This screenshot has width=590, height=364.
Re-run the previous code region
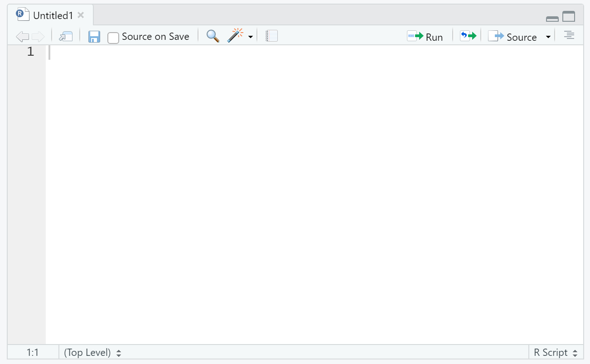coord(468,36)
